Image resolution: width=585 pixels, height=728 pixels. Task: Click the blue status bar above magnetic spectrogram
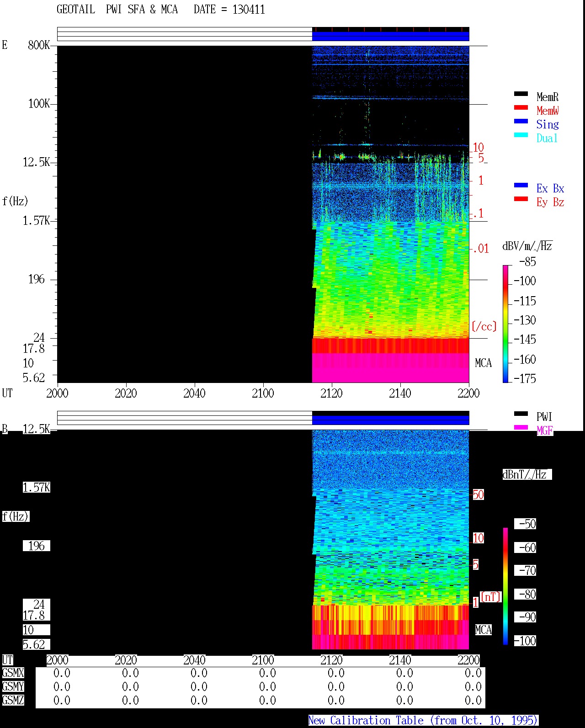pos(390,420)
